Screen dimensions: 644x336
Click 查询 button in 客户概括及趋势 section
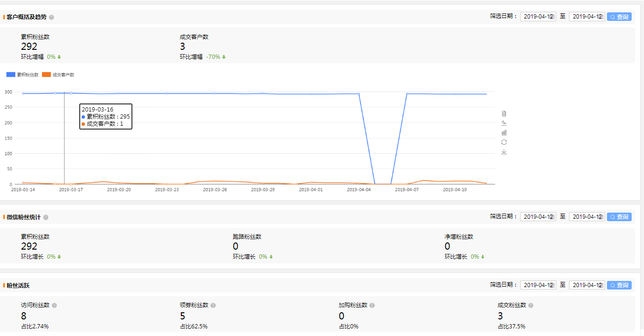(x=619, y=17)
